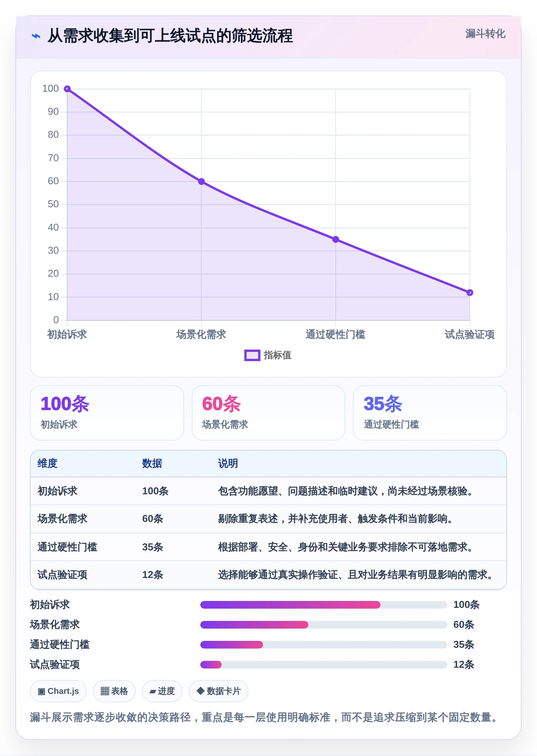537x756 pixels.
Task: Click the 通过硬性门槛 cell in the table
Action: click(68, 547)
